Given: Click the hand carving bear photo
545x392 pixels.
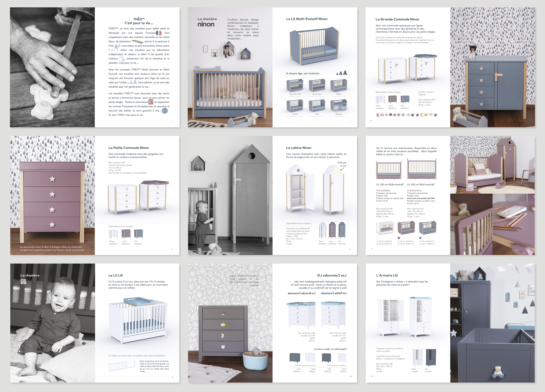Looking at the screenshot, I should coord(52,67).
